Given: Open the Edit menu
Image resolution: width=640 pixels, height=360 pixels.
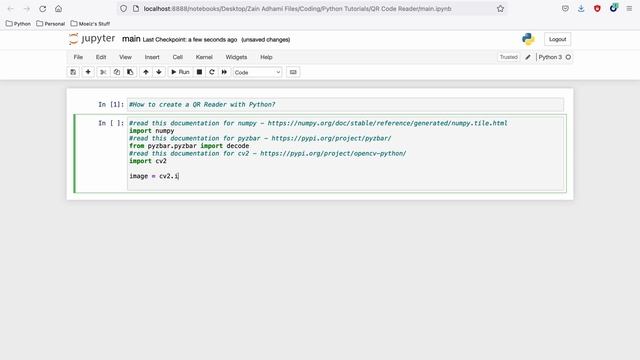Looking at the screenshot, I should click(101, 57).
